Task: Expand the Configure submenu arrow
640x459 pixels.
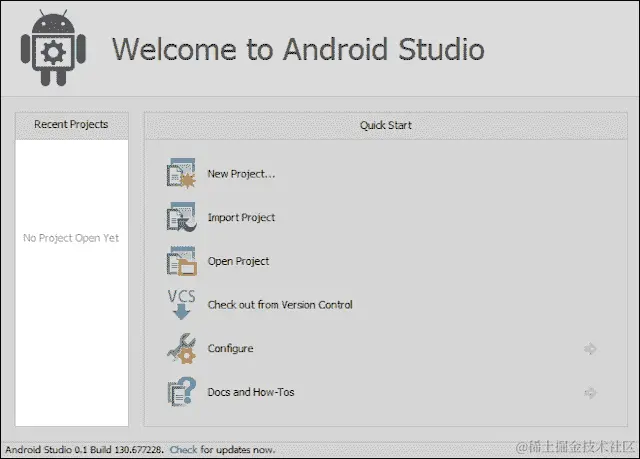Action: (590, 348)
